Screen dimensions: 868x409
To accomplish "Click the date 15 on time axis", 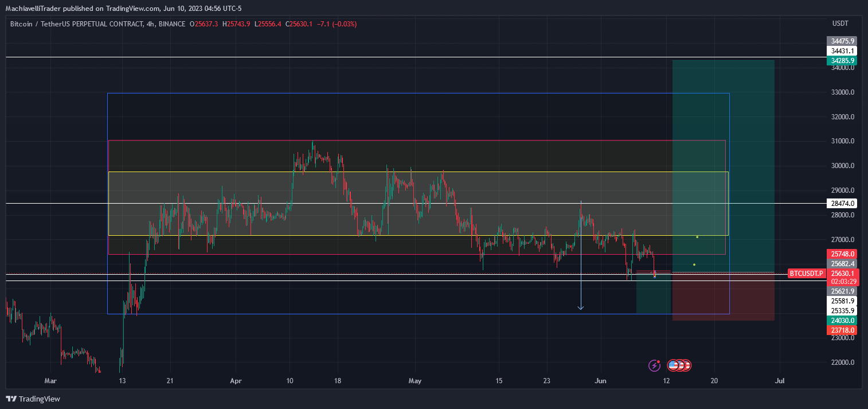I will [x=499, y=380].
